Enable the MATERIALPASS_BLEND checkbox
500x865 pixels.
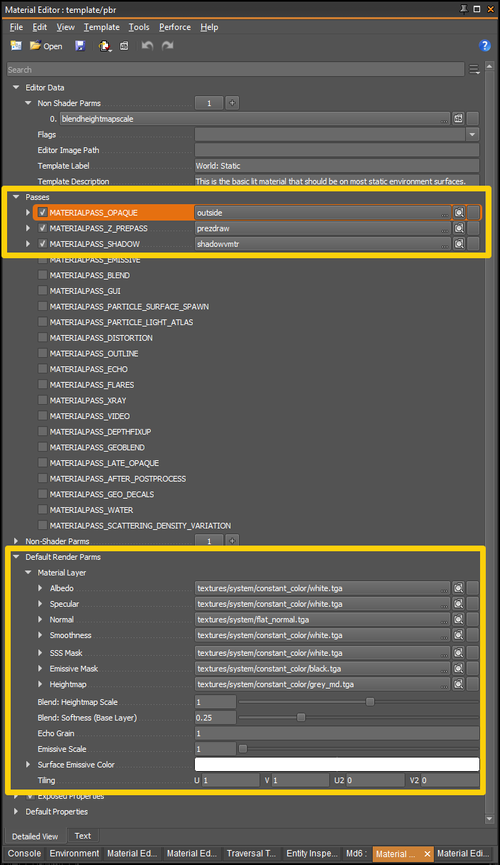[x=42, y=275]
